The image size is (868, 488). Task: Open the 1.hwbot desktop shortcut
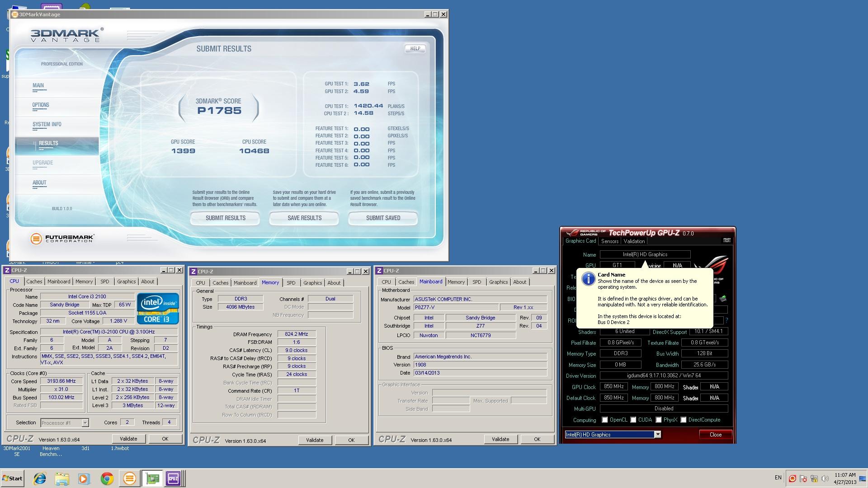[120, 448]
